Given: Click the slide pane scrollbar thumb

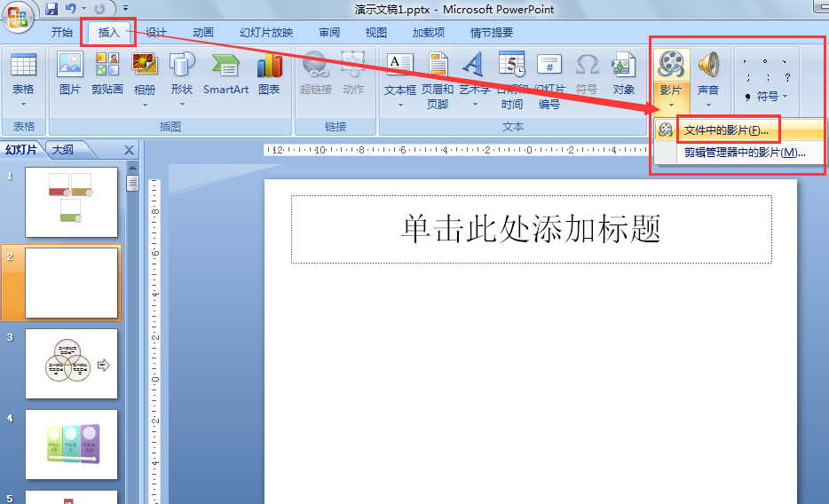Looking at the screenshot, I should [x=133, y=183].
